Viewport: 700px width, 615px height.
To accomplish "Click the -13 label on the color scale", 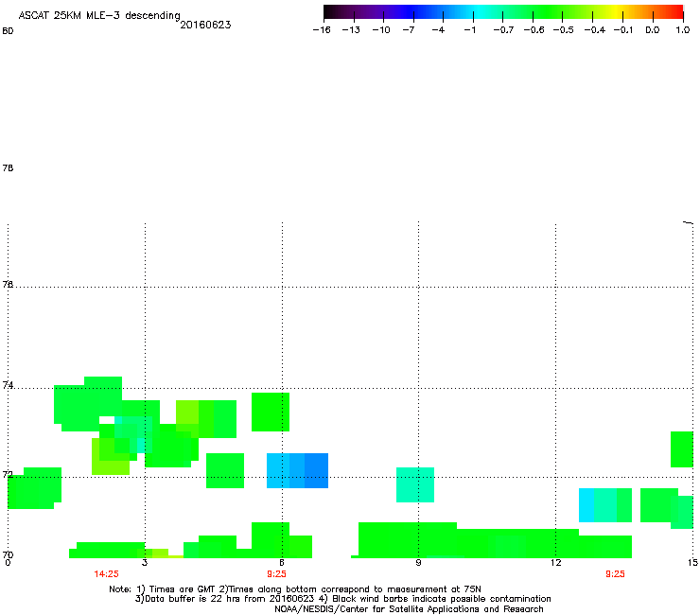I will [351, 30].
